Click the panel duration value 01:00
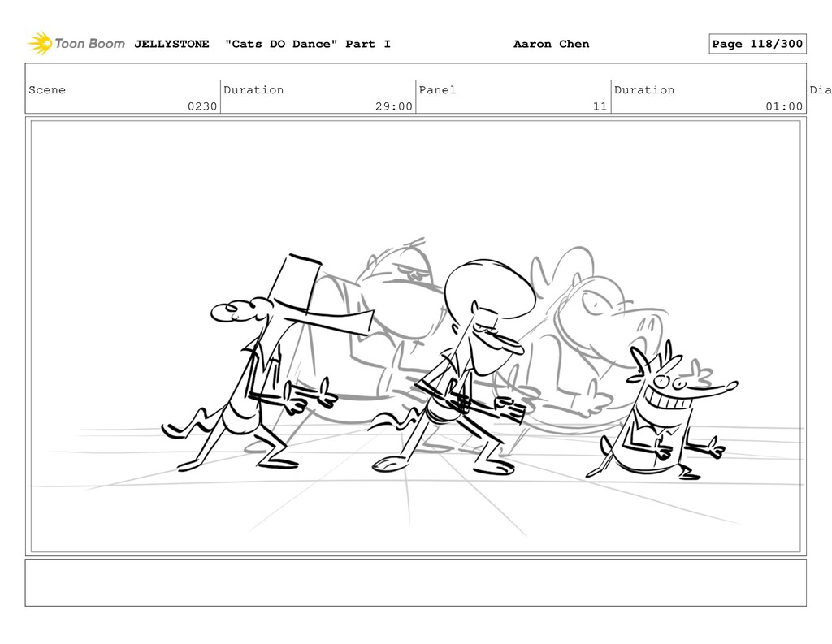The width and height of the screenshot is (832, 644). coord(784,106)
